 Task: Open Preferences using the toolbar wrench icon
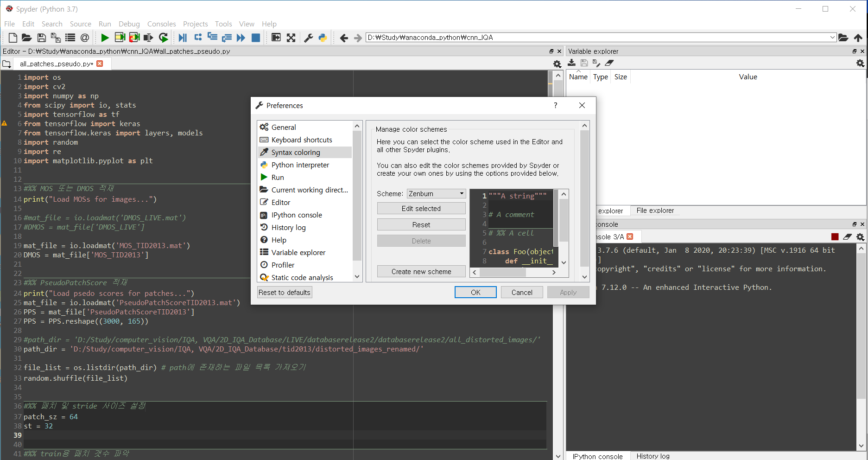(x=308, y=38)
